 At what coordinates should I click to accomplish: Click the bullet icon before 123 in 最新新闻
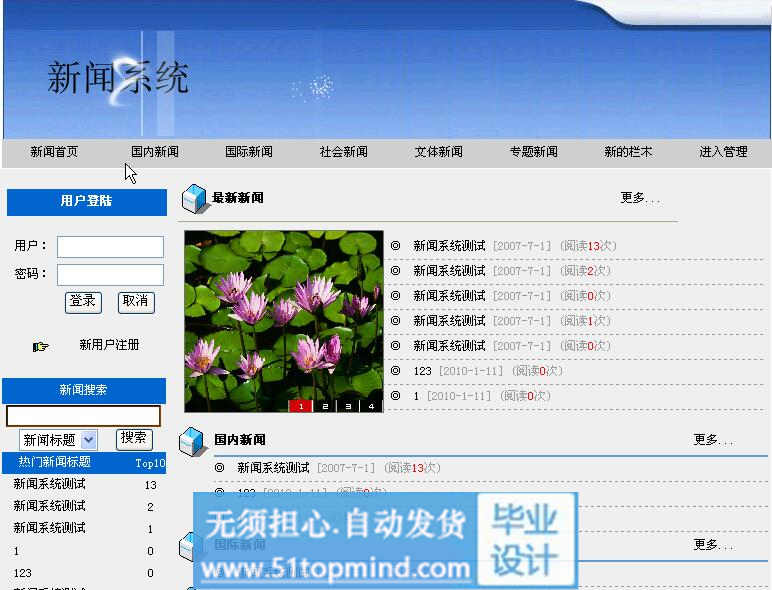point(395,370)
